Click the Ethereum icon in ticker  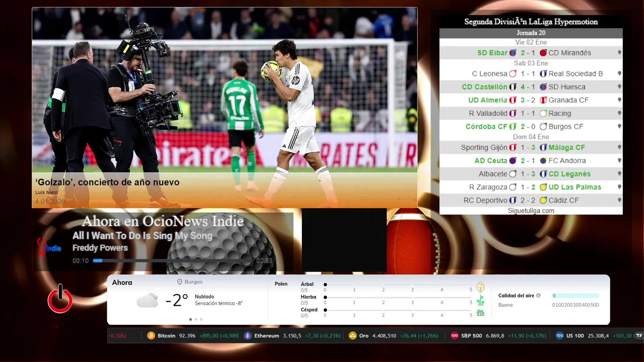tap(248, 336)
